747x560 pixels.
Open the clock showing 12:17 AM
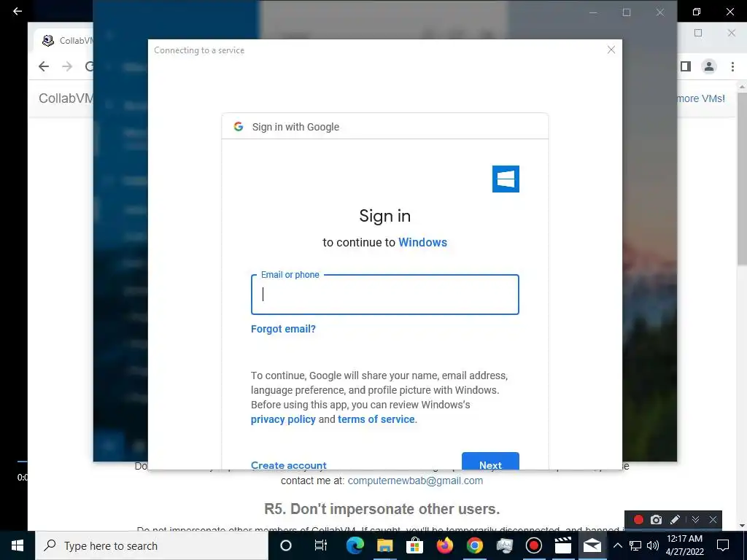(684, 545)
